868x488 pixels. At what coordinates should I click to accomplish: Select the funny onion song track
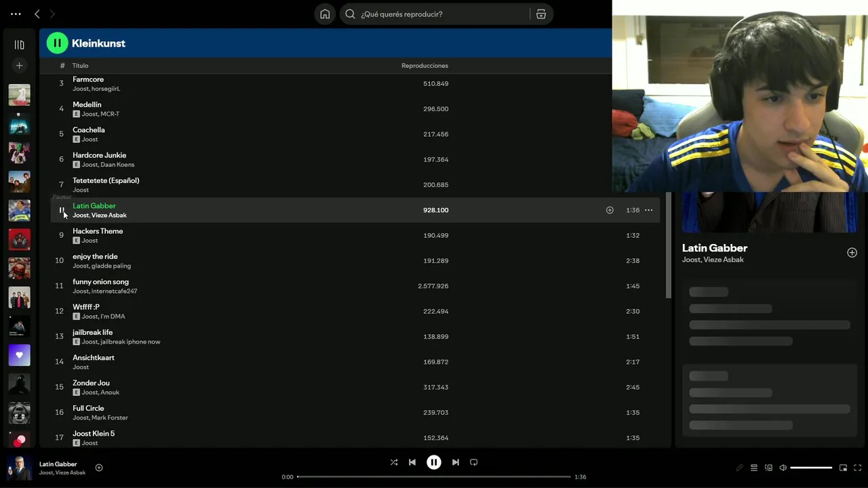coord(100,282)
